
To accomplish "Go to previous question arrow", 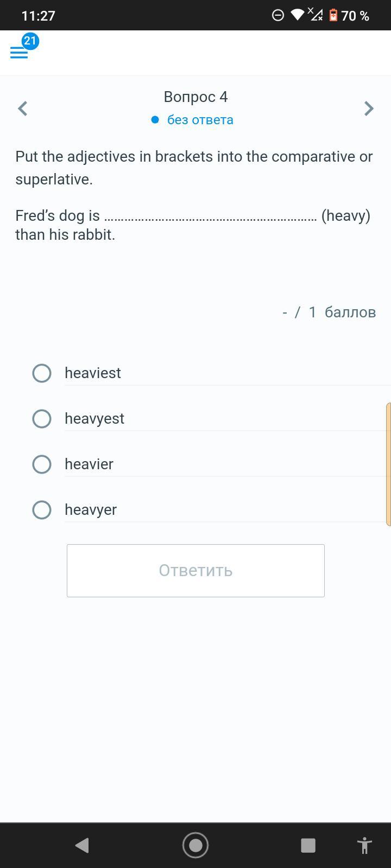I will tap(23, 108).
